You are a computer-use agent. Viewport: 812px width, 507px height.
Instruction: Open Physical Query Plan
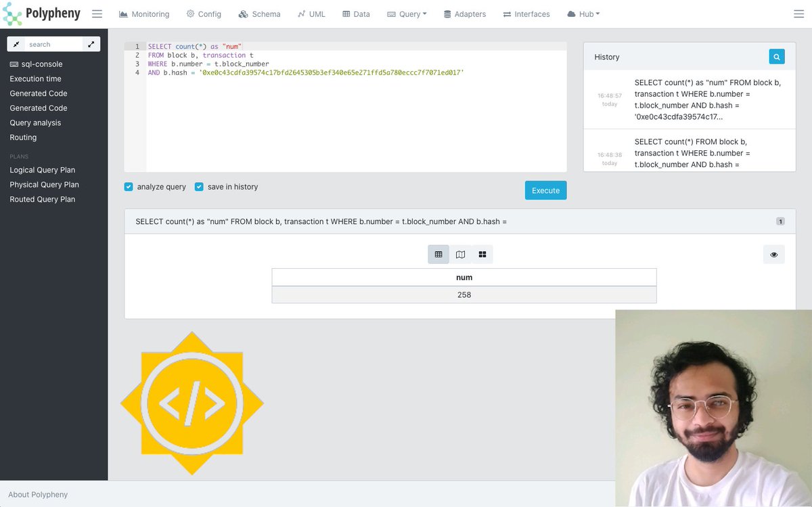pos(44,185)
